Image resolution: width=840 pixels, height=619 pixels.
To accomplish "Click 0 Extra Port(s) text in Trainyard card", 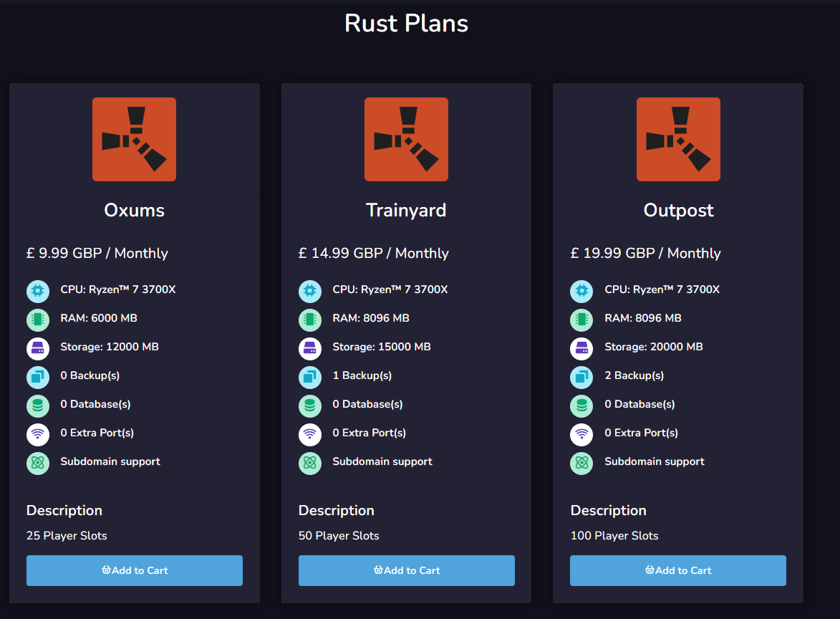I will tap(369, 433).
